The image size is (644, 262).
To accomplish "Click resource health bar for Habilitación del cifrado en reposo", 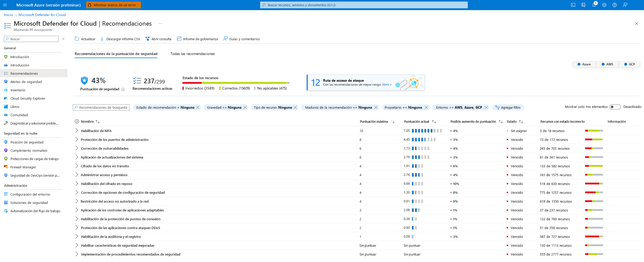I will (594, 184).
